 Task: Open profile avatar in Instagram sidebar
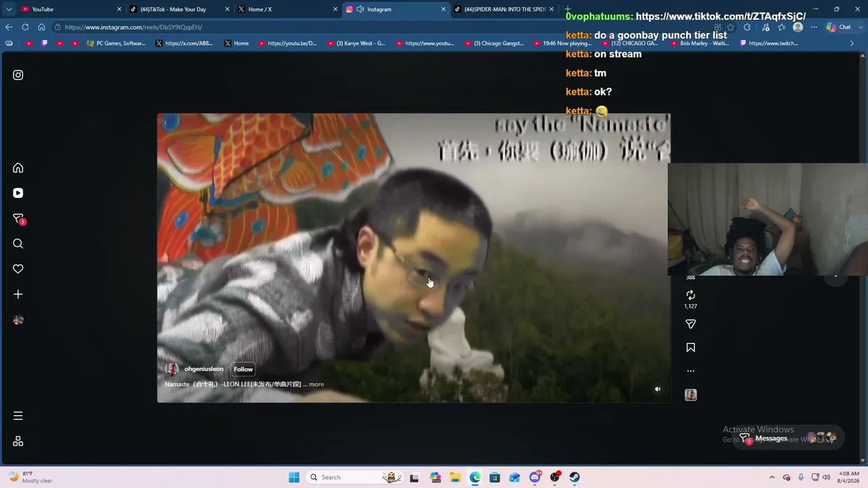[18, 320]
